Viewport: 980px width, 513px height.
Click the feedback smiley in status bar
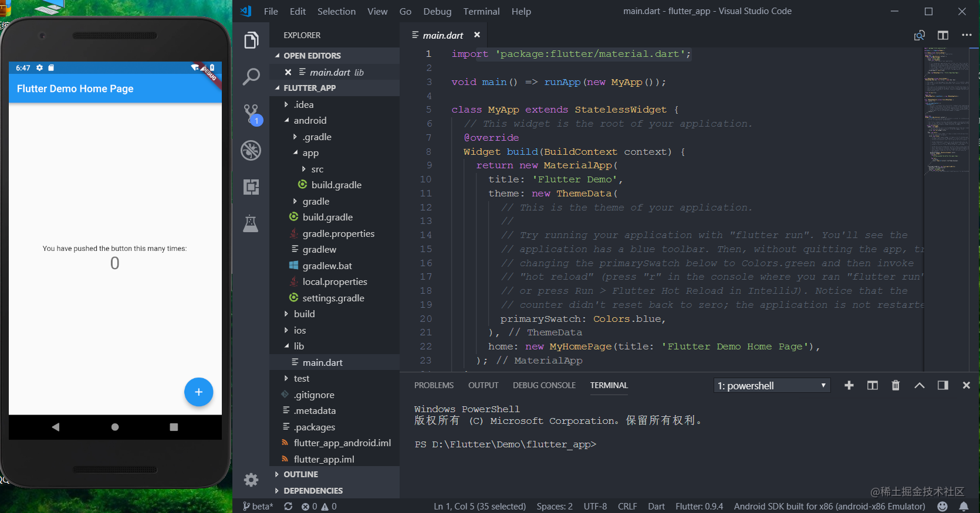(942, 506)
